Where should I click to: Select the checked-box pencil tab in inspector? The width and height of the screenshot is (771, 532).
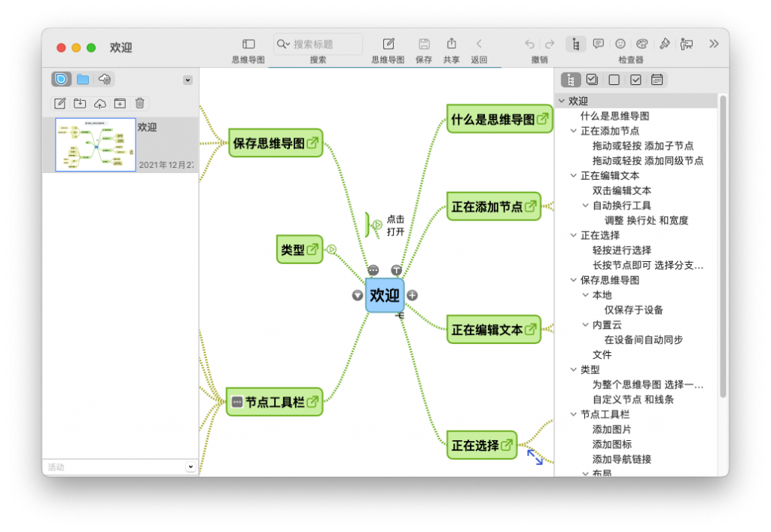pos(592,79)
